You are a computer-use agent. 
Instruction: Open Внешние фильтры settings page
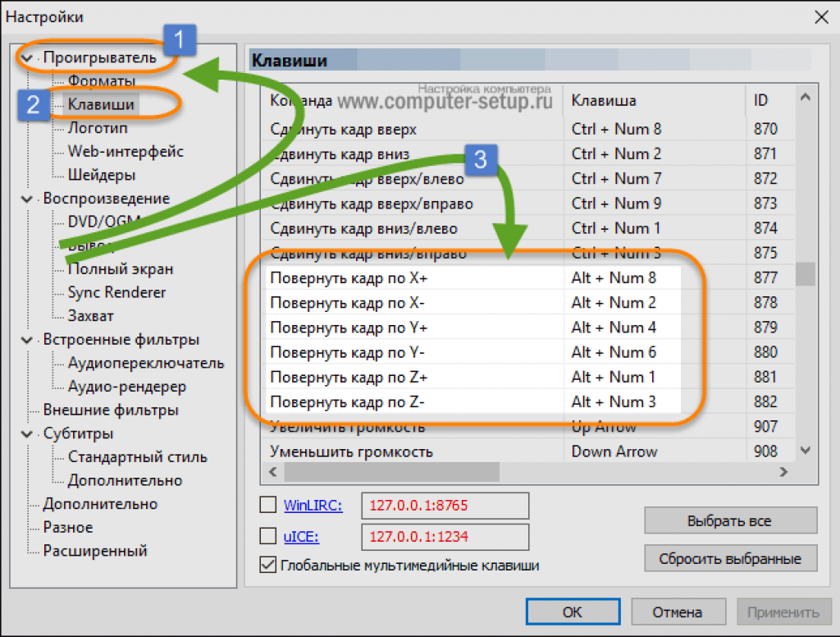(111, 410)
